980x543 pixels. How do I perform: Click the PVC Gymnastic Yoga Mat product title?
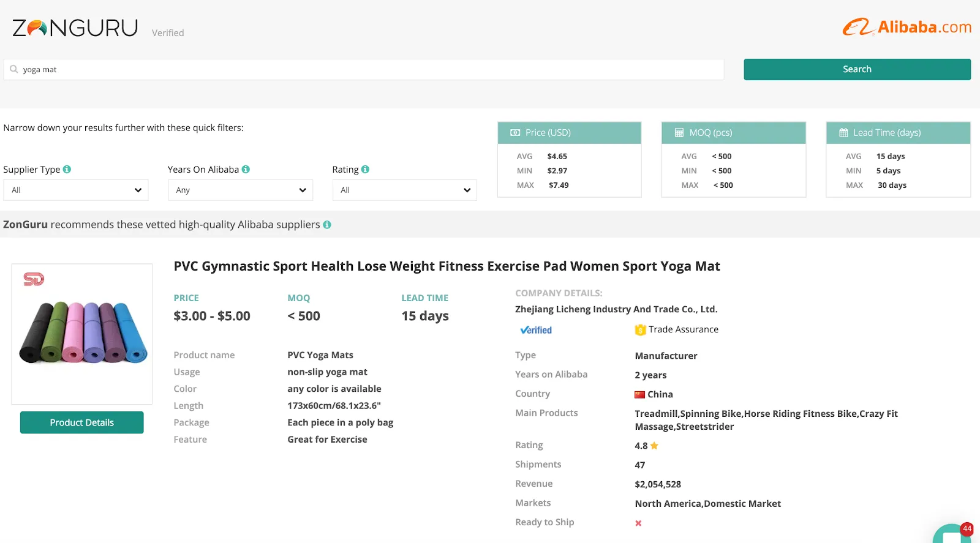click(x=447, y=266)
